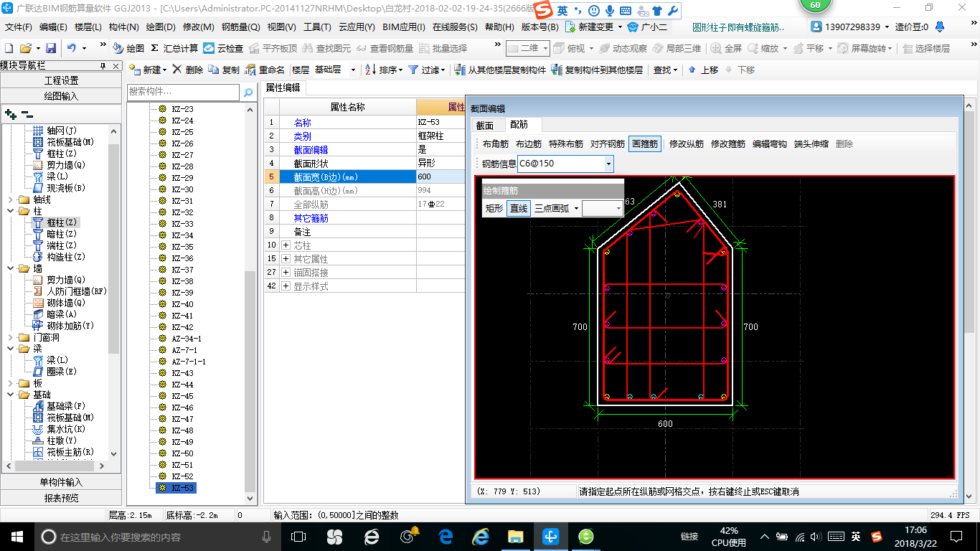Click the undo arrow icon
980x551 pixels.
click(x=72, y=48)
